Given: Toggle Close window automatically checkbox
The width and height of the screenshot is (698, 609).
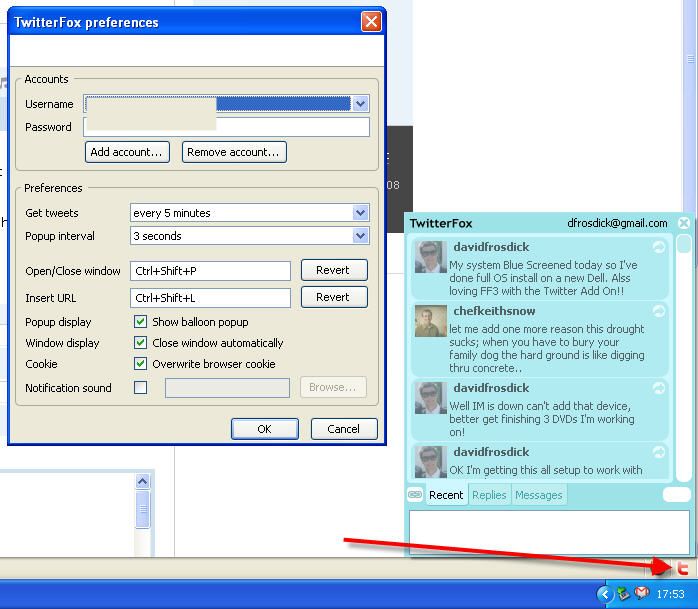Looking at the screenshot, I should (141, 343).
